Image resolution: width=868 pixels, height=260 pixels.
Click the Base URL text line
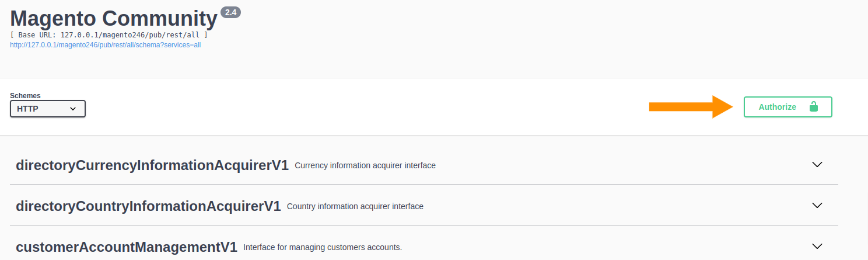(x=109, y=35)
